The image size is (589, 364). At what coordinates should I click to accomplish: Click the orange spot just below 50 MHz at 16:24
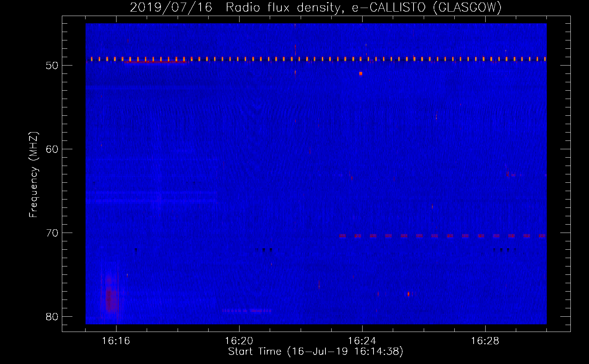point(361,74)
